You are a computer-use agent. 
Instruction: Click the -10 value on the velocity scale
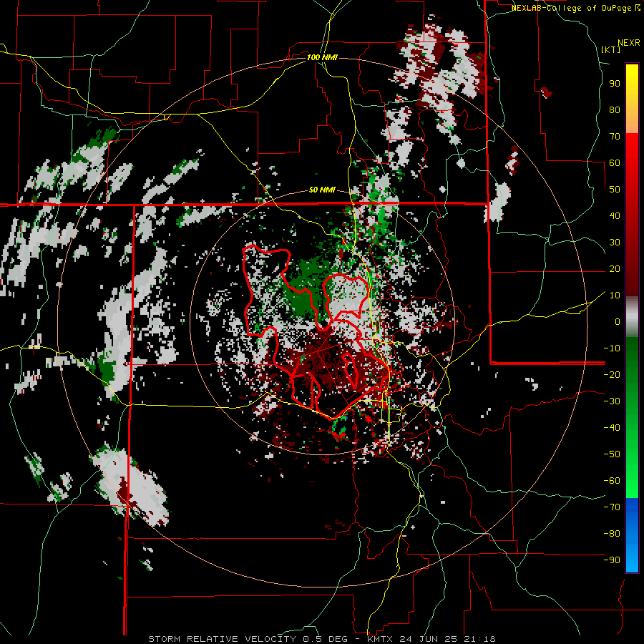pyautogui.click(x=612, y=348)
